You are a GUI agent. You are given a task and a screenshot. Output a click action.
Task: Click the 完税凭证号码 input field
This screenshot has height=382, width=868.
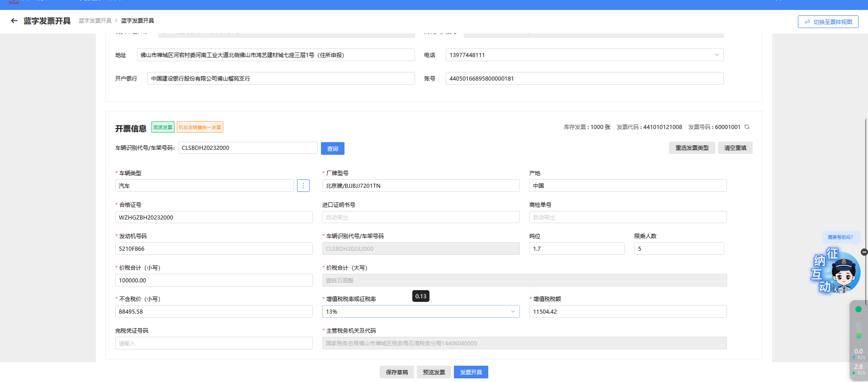213,344
